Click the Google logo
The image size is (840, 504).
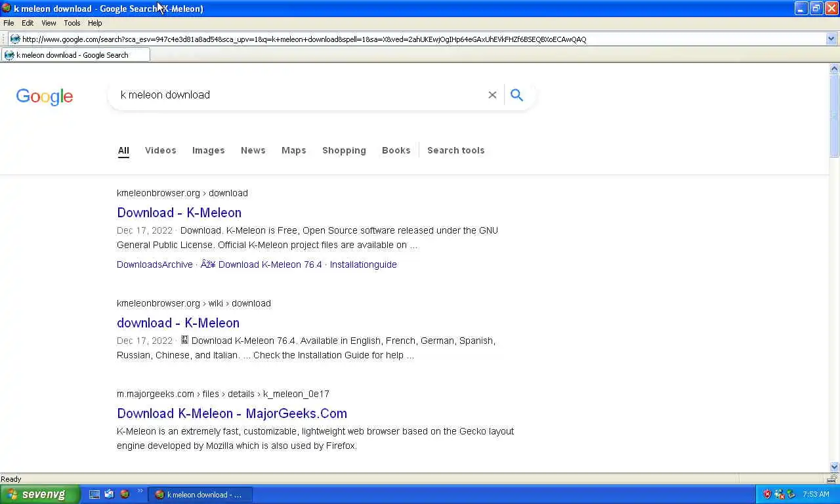(45, 96)
